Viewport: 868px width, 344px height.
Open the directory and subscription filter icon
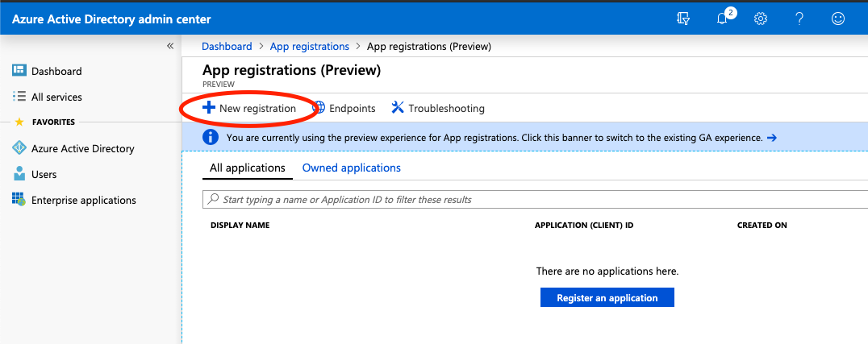coord(683,19)
